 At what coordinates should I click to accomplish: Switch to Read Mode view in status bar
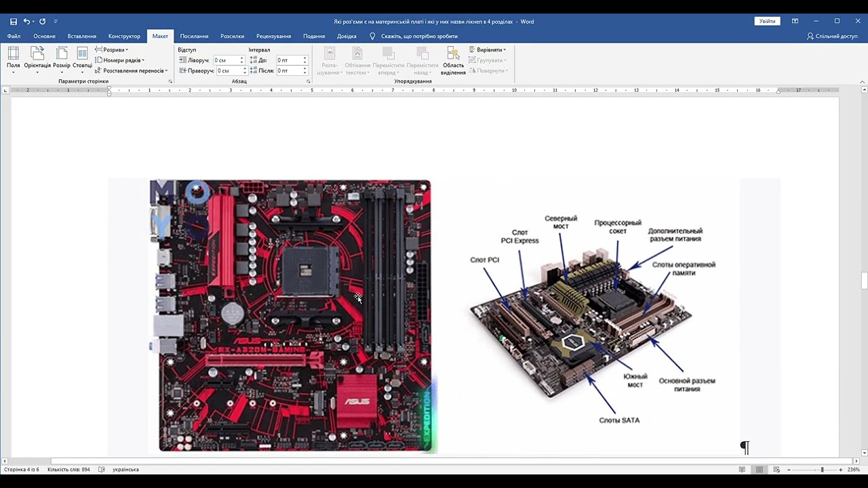pyautogui.click(x=743, y=470)
